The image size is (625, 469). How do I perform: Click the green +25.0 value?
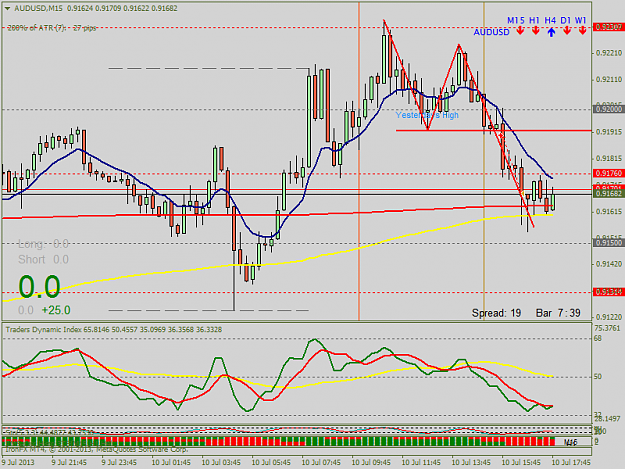(56, 310)
